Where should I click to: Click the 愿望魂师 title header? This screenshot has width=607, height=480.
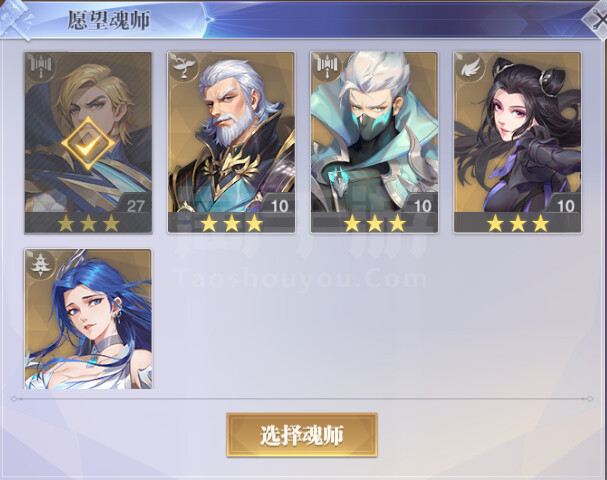pos(109,20)
